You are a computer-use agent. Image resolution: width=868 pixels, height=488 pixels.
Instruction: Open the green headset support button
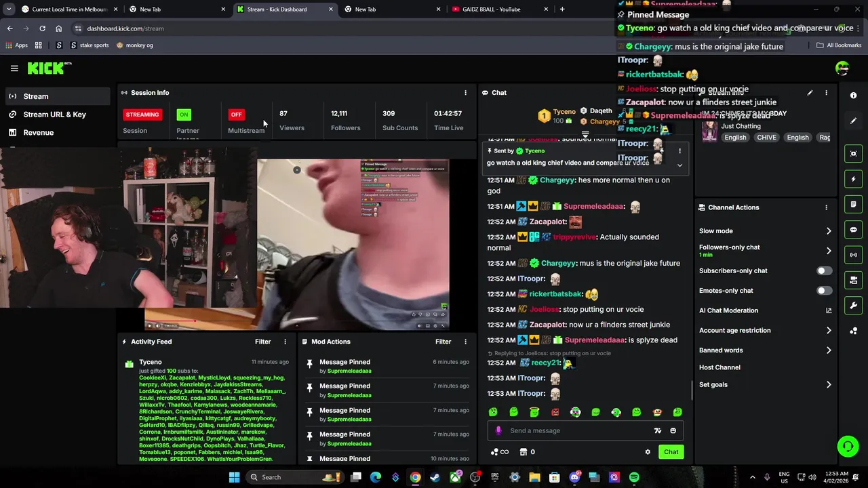click(848, 446)
